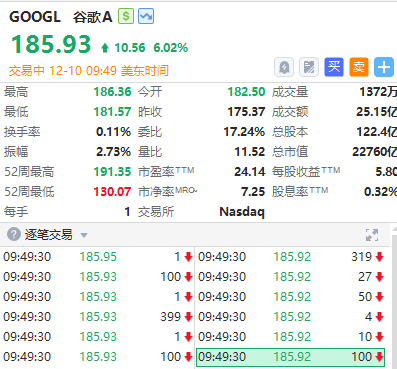Click the 今开 value 182.50
This screenshot has height=369, width=397.
246,92
